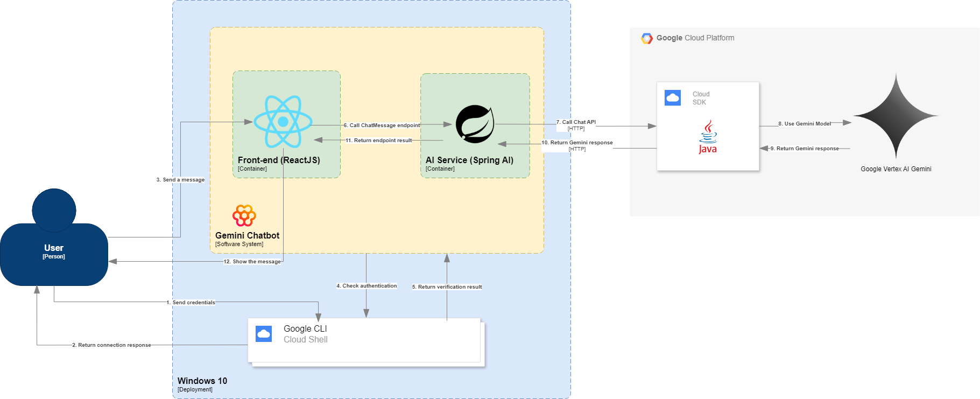Click the Cloud SDK blue cloud icon
The height and width of the screenshot is (399, 980).
coord(673,97)
